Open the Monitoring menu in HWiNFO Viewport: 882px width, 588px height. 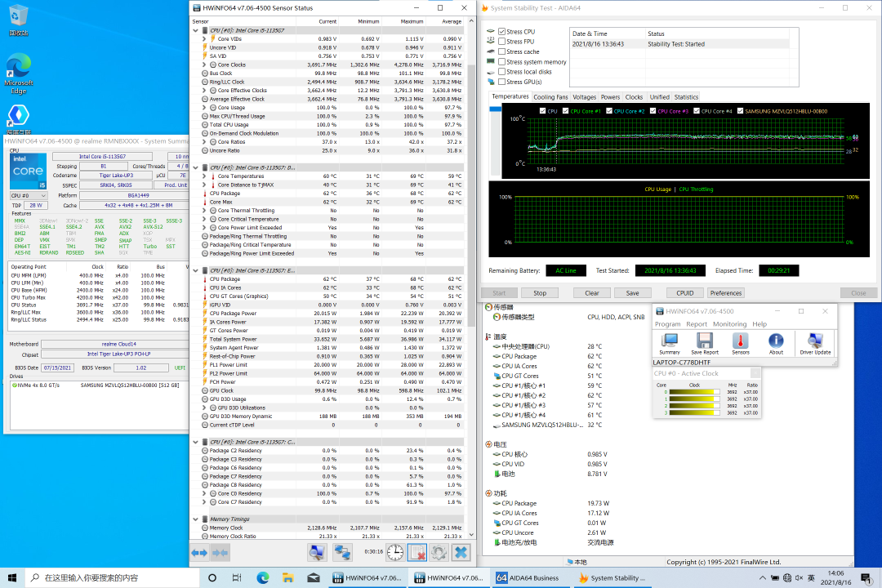(x=728, y=324)
